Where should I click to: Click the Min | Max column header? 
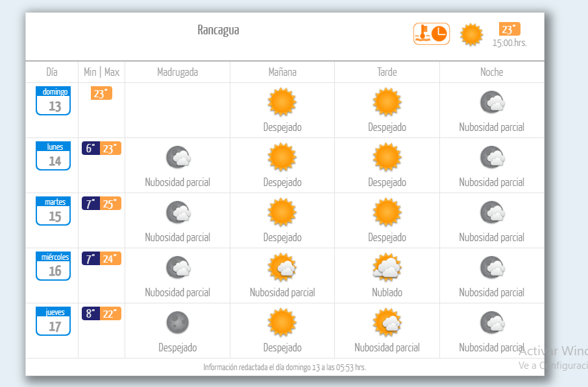[102, 72]
